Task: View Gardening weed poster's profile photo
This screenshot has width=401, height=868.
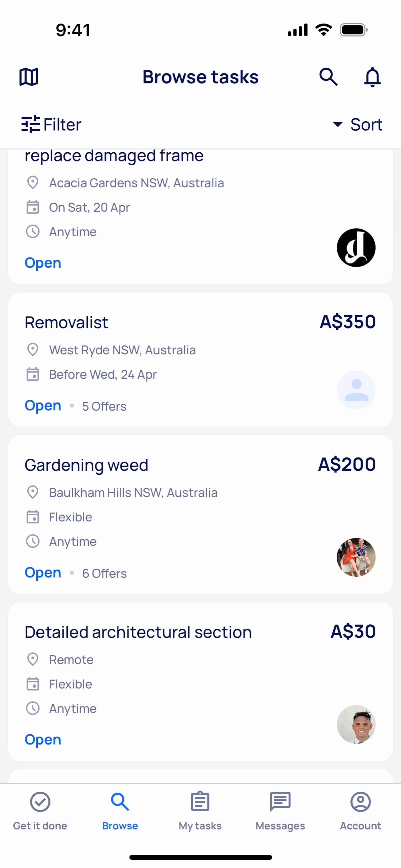Action: pyautogui.click(x=356, y=557)
